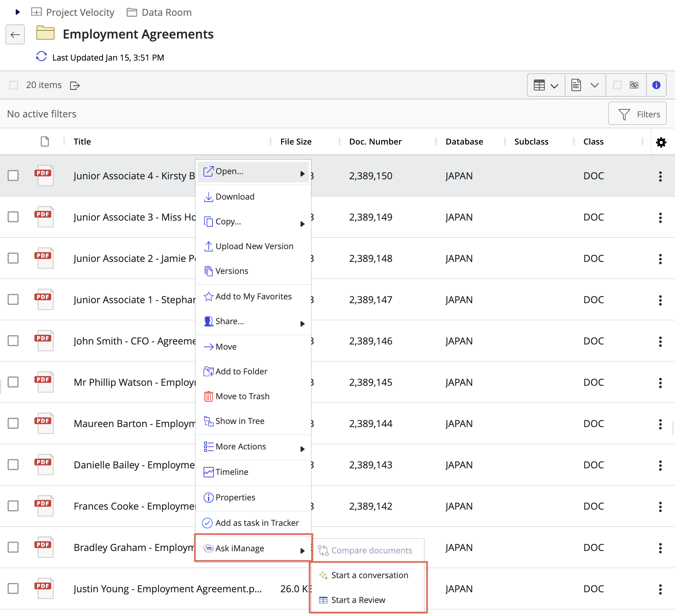Click the export icon beside 20 items
Screen dimensions: 675x616
(75, 85)
